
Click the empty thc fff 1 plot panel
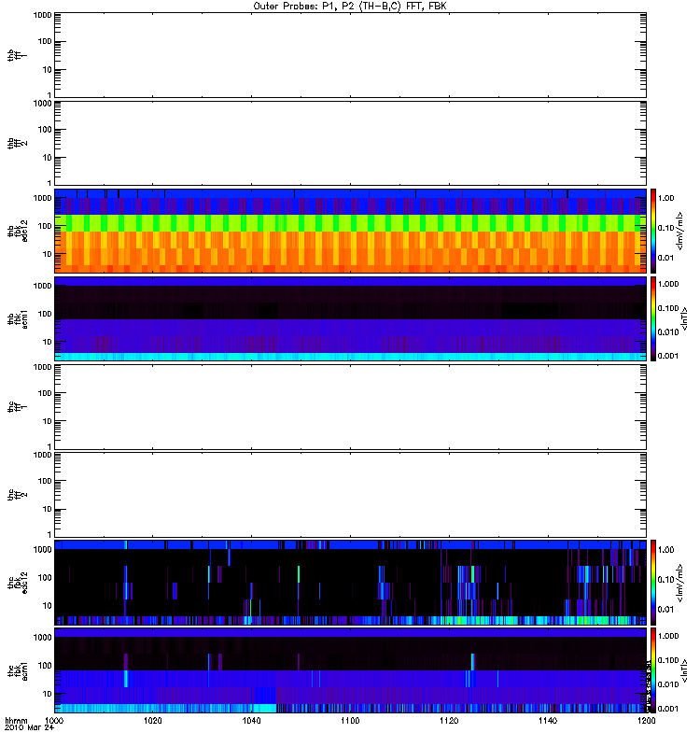tap(350, 407)
